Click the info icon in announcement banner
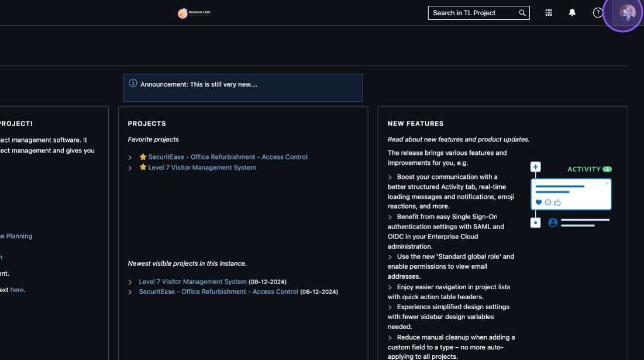This screenshot has width=644, height=360. 133,84
